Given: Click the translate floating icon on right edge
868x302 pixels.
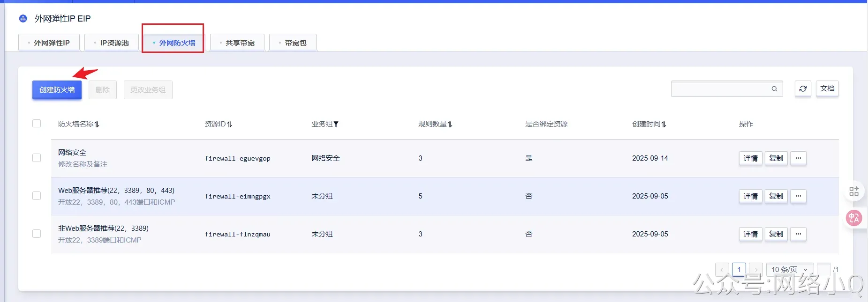Looking at the screenshot, I should [854, 218].
